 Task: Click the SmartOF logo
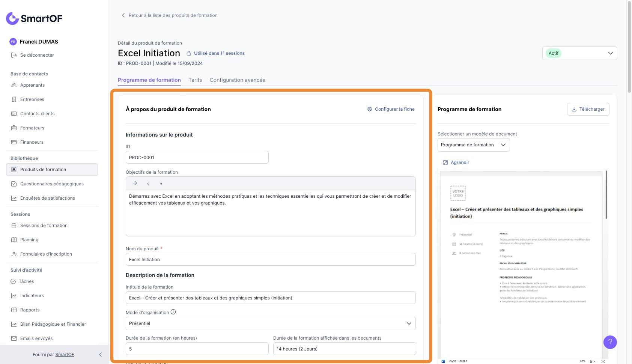pos(34,18)
